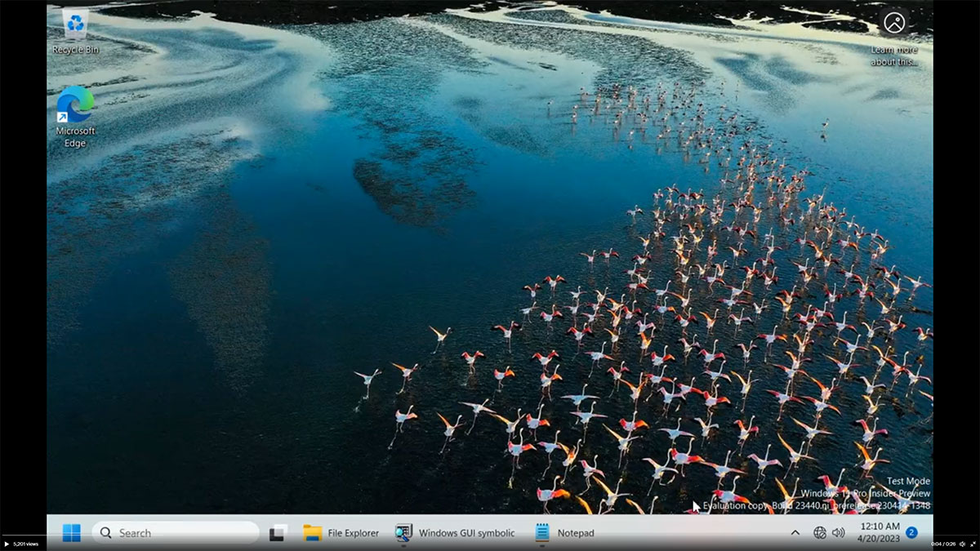Open Task View from the taskbar
The height and width of the screenshot is (551, 980).
[x=278, y=533]
